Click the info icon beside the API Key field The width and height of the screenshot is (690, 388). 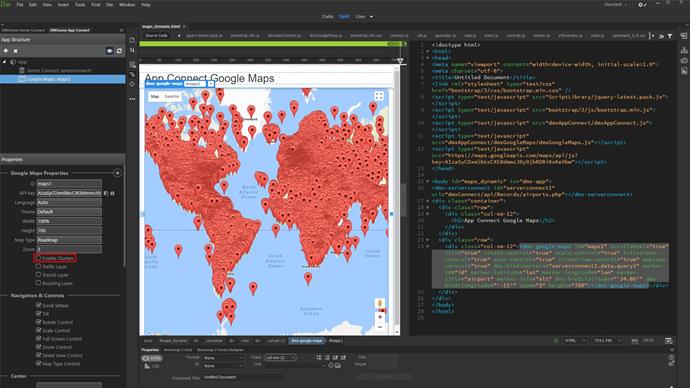113,193
